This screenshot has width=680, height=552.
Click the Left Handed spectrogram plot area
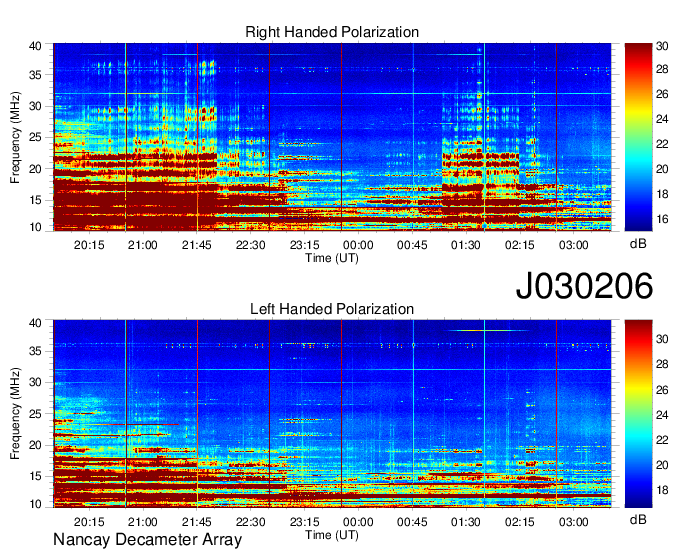[332, 414]
